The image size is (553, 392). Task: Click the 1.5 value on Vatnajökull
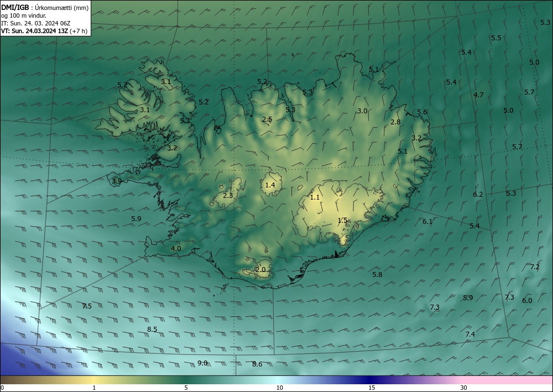coord(343,220)
